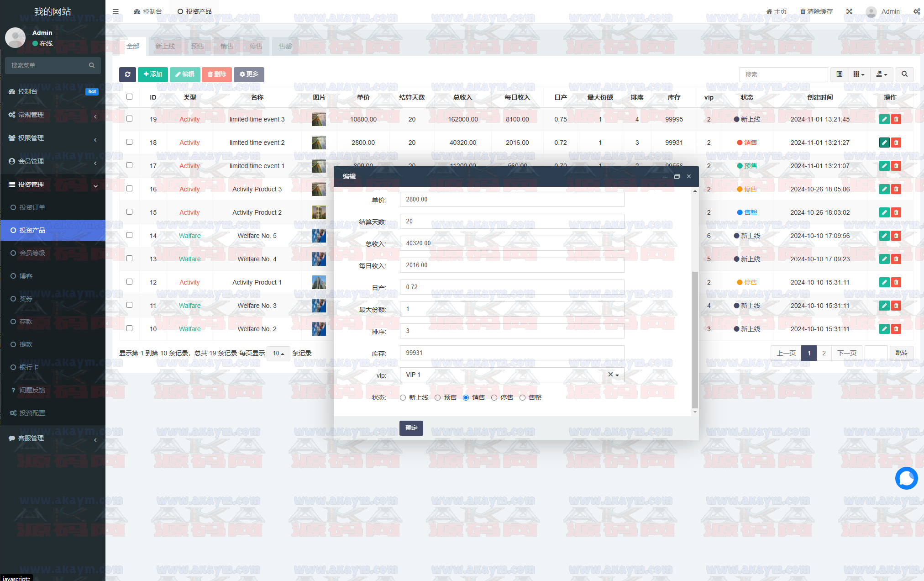The image size is (924, 581).
Task: Click green edit icon for row 14
Action: click(x=884, y=236)
